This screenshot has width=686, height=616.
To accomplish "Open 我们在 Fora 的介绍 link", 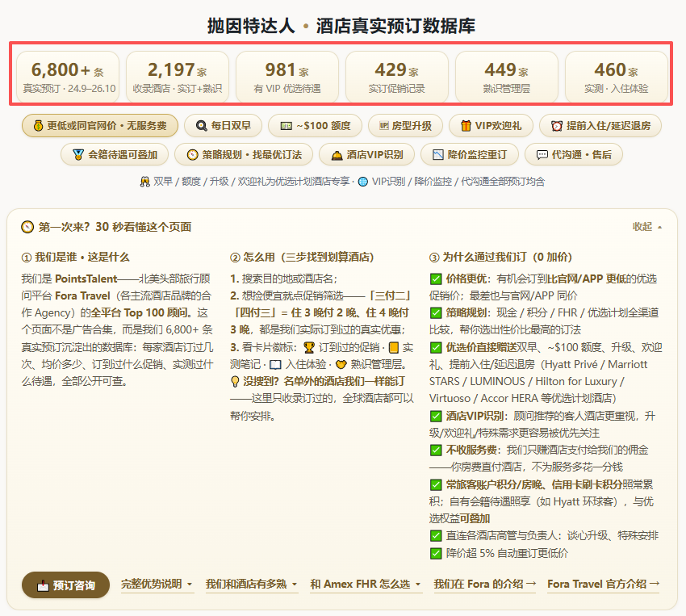I will pos(485,584).
